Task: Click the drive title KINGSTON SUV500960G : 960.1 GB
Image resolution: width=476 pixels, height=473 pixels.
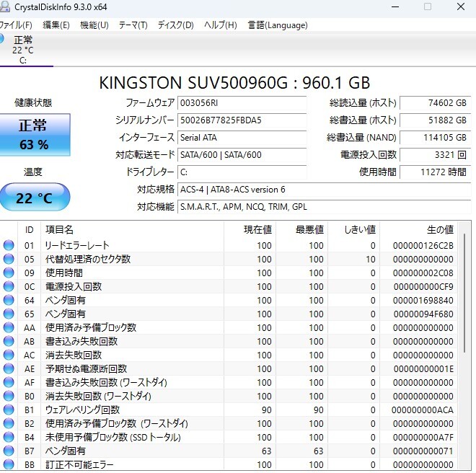Action: [234, 83]
